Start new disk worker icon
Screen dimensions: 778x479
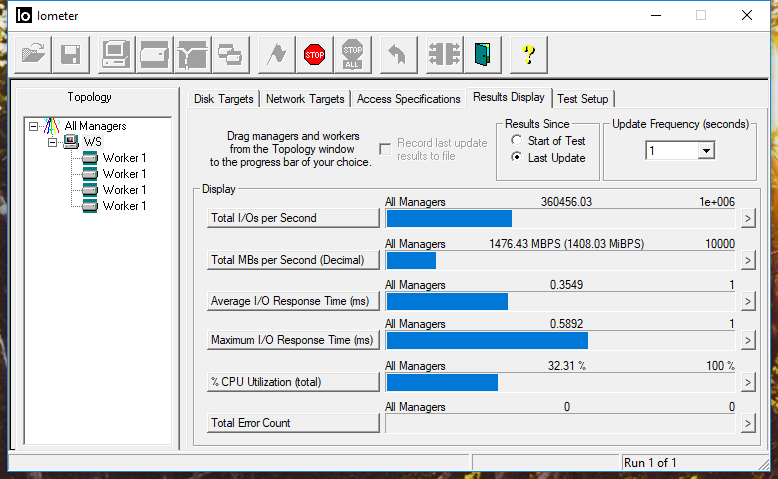point(154,55)
